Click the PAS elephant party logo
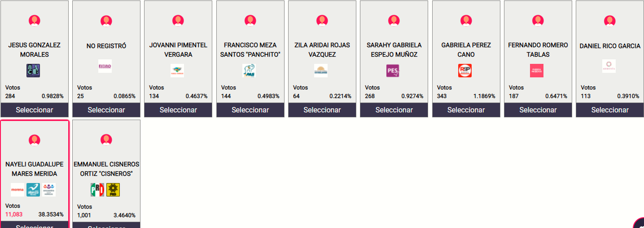 click(249, 71)
